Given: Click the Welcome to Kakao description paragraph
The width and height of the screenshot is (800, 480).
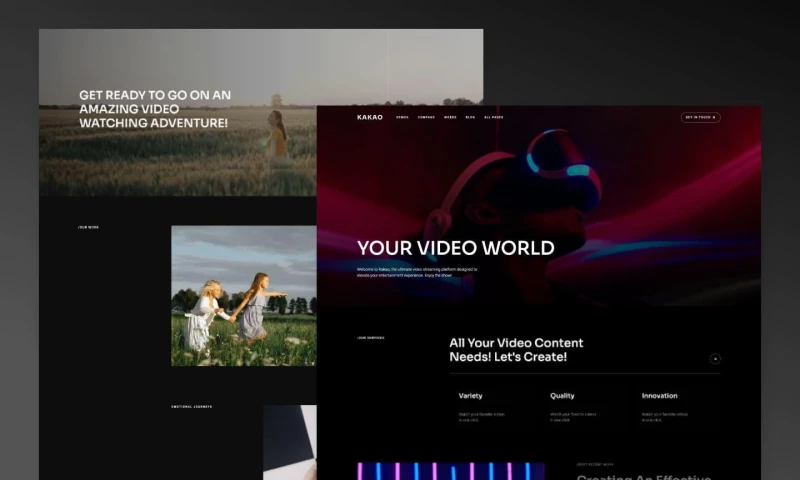Looking at the screenshot, I should pyautogui.click(x=417, y=272).
